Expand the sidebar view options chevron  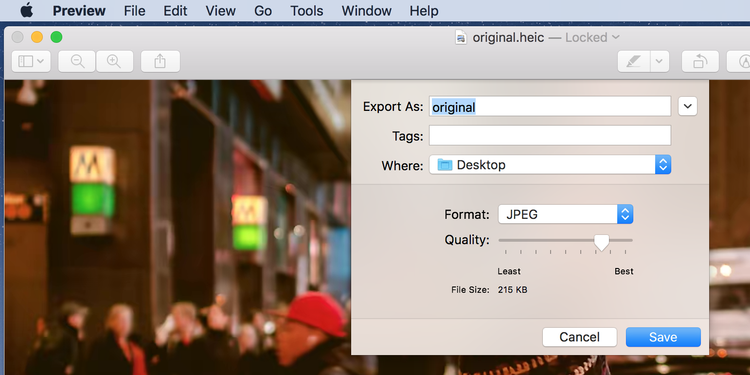coord(41,61)
